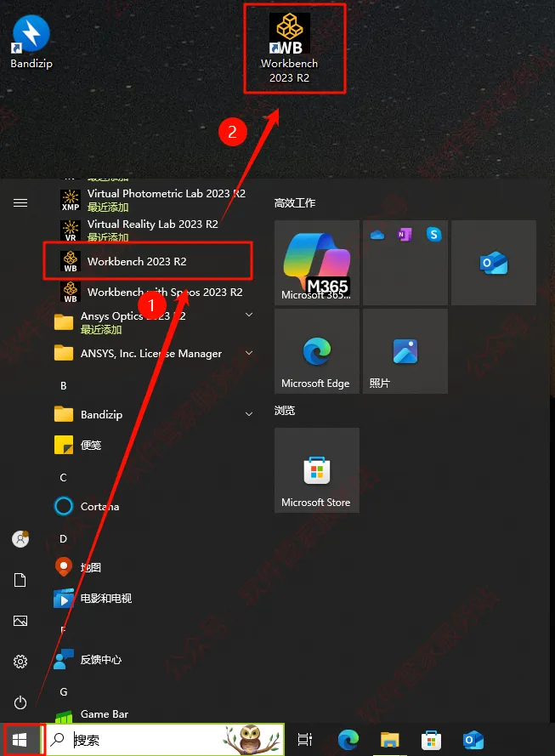Click the 搜索 taskbar search box
The image size is (555, 756).
tap(165, 739)
